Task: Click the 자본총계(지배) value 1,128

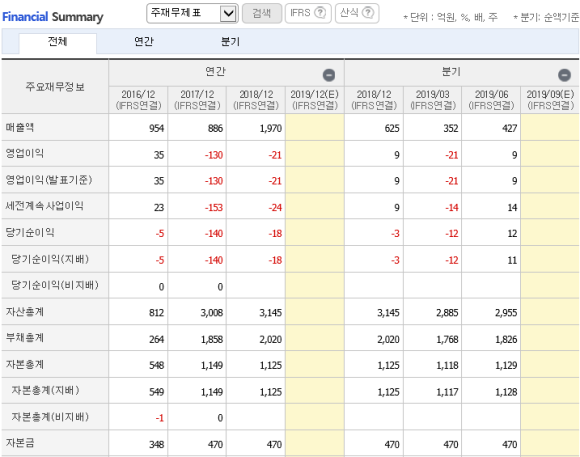Action: coord(506,392)
